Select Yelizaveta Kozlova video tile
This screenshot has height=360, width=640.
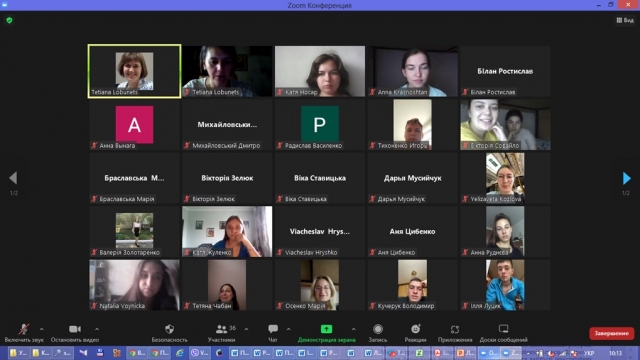pos(505,178)
